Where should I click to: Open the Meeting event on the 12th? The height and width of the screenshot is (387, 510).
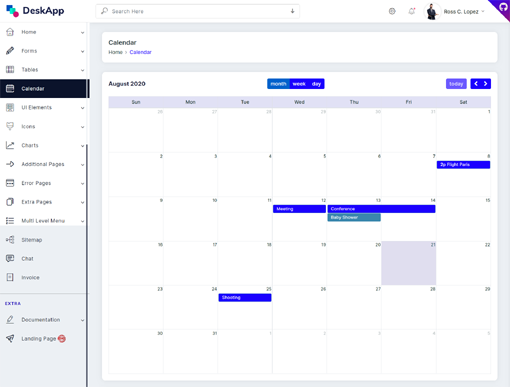coord(299,209)
